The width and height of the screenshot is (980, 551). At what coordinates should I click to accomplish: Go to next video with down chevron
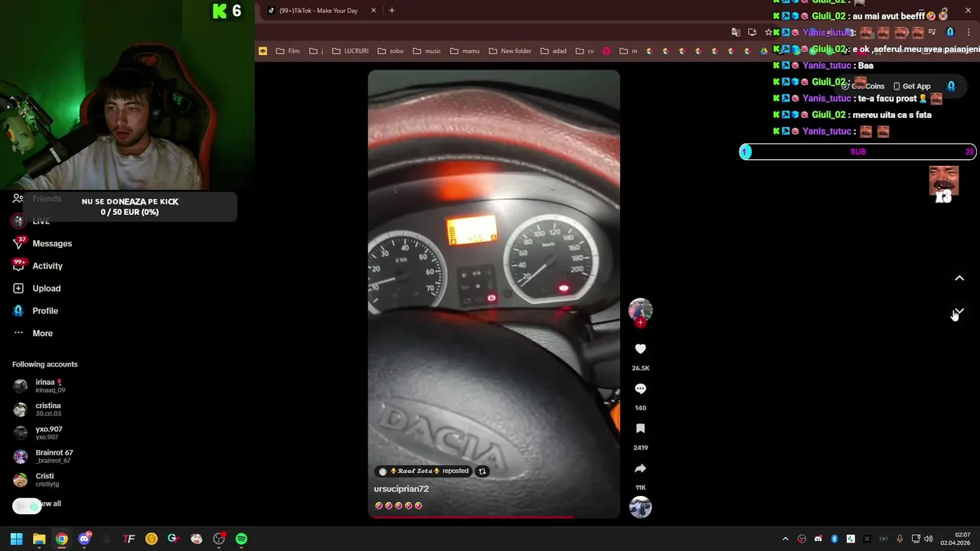click(x=959, y=312)
